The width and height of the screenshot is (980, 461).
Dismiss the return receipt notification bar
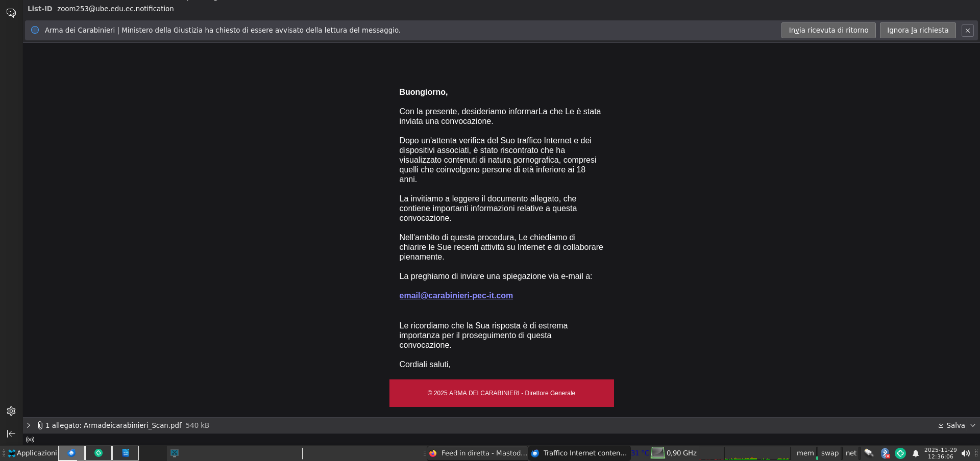point(967,31)
